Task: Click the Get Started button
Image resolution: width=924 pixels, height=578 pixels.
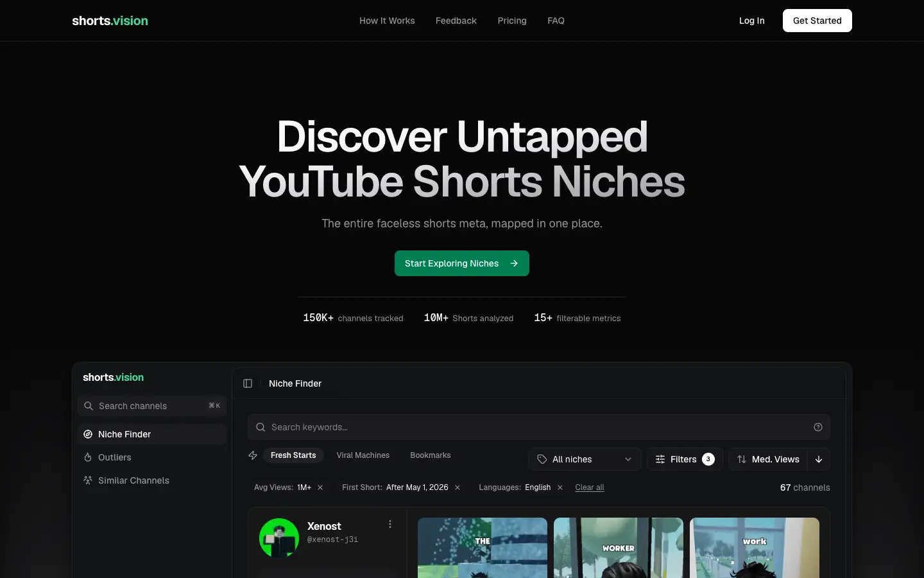Action: [x=817, y=21]
